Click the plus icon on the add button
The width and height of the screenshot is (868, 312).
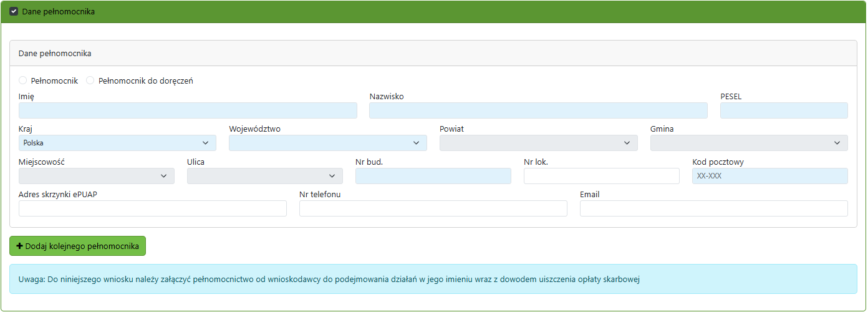click(19, 246)
